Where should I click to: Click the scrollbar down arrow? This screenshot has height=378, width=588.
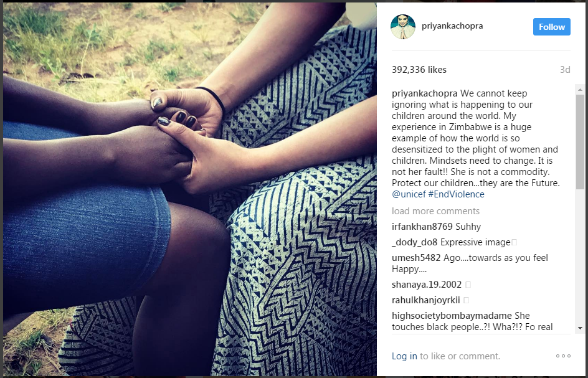pos(580,328)
